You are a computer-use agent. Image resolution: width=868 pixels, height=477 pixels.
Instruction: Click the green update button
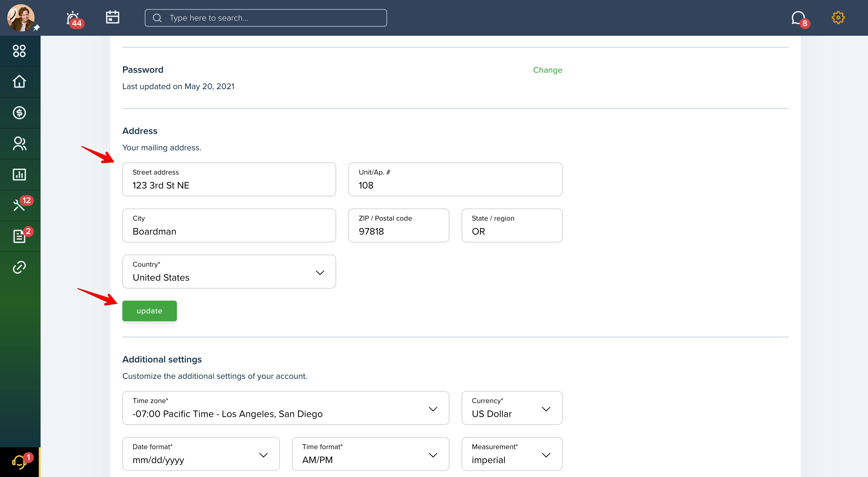coord(150,311)
